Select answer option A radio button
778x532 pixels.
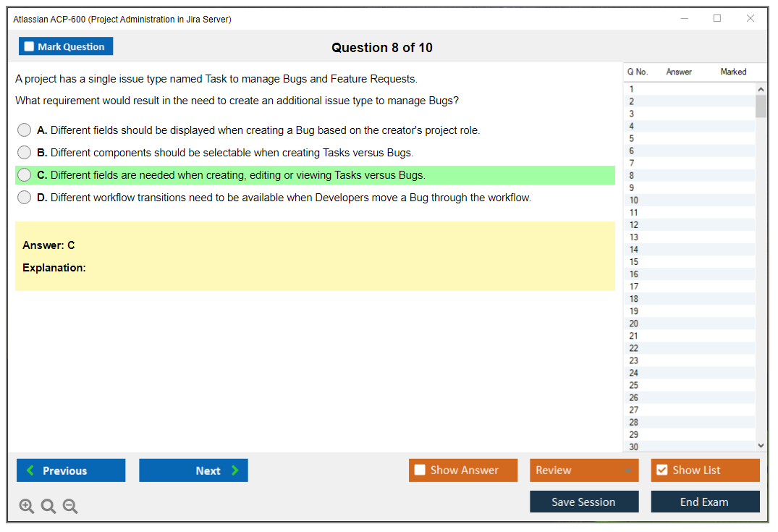coord(25,130)
